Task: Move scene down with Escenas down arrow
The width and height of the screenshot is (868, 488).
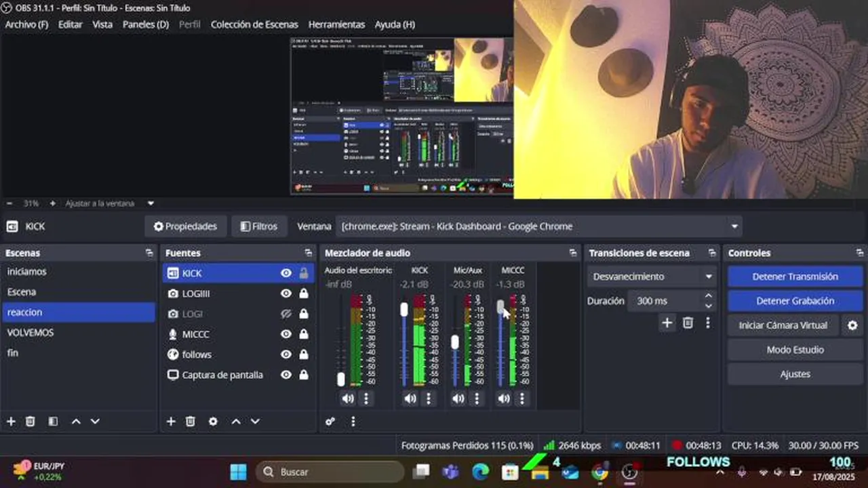Action: coord(95,422)
